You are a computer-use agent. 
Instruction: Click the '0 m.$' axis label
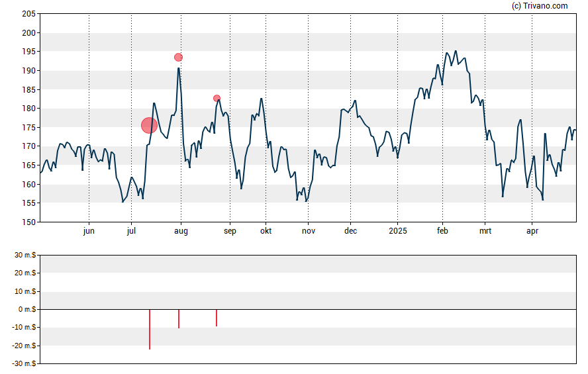27,310
